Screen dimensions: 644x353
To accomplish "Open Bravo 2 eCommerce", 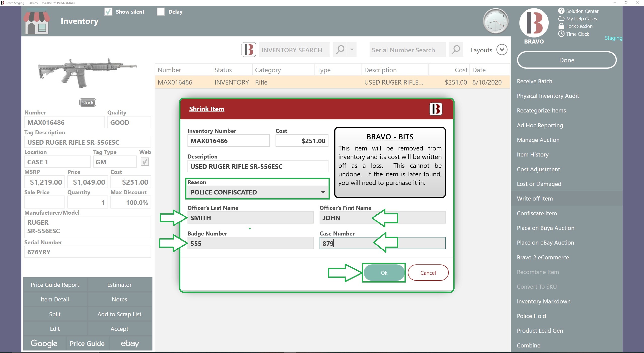I will [x=543, y=257].
